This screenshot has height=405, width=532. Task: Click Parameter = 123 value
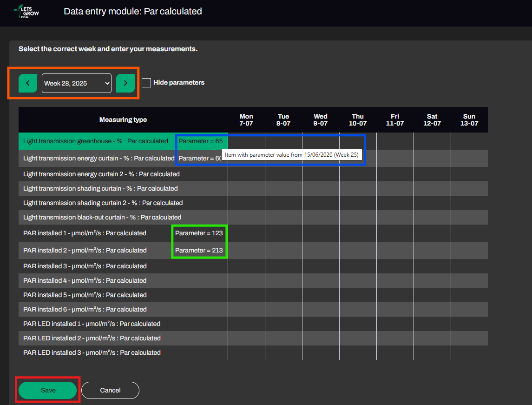pos(199,233)
